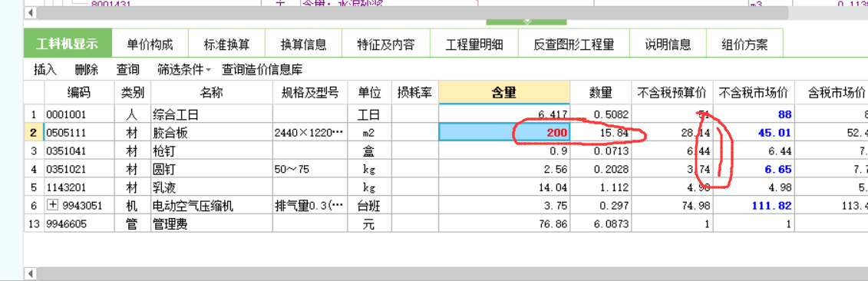
Task: Select the 综合工日 name cell
Action: (x=212, y=115)
